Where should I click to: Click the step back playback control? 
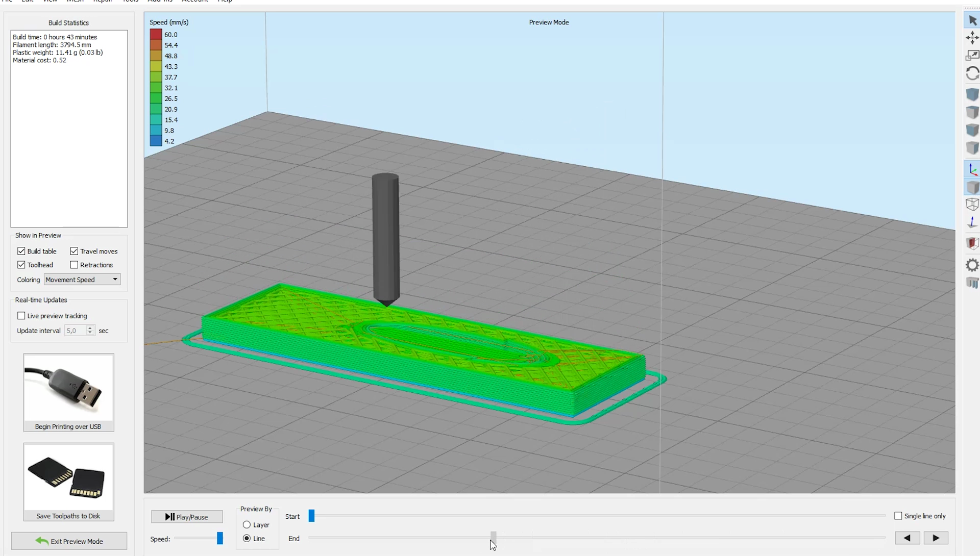tap(908, 537)
